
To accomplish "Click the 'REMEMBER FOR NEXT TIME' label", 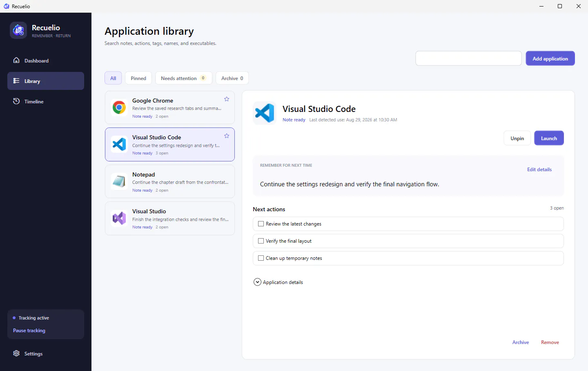I will (286, 165).
